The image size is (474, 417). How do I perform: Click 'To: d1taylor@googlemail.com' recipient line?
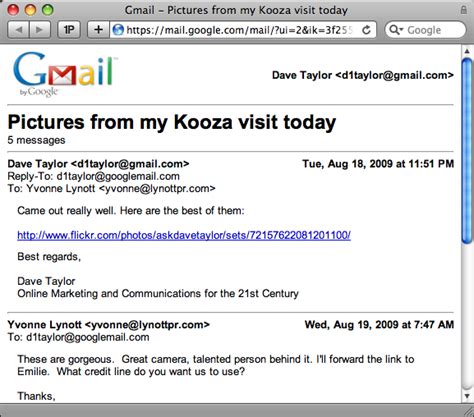[78, 337]
